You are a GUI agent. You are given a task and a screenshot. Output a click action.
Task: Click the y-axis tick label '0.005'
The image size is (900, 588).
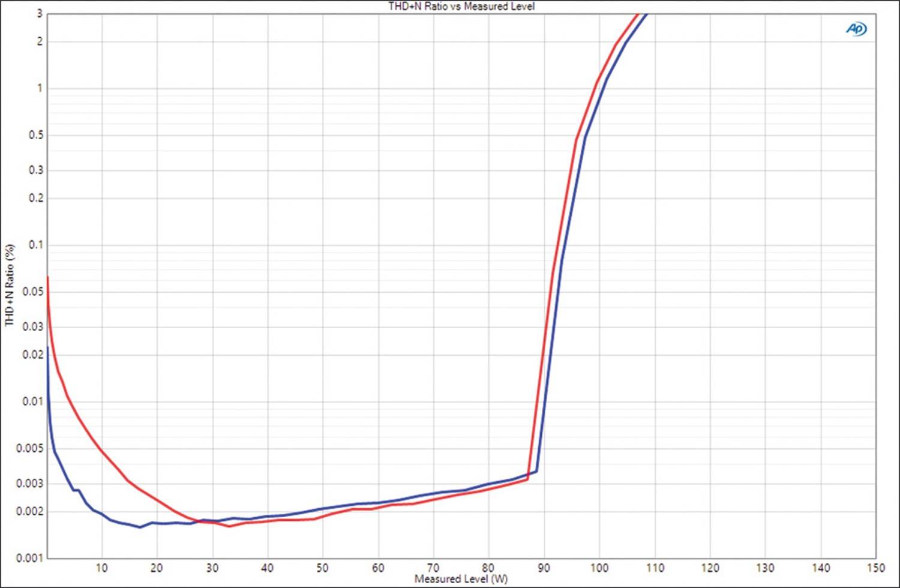click(x=31, y=448)
